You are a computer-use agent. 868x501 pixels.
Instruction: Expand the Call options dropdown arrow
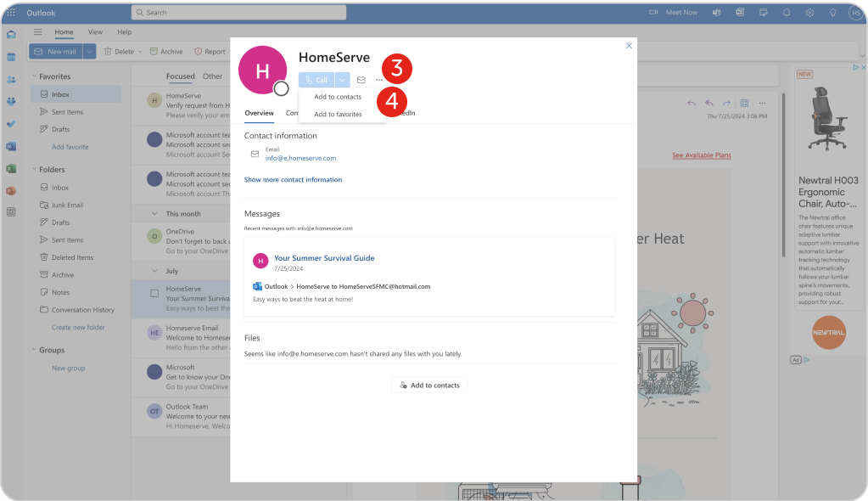coord(343,80)
